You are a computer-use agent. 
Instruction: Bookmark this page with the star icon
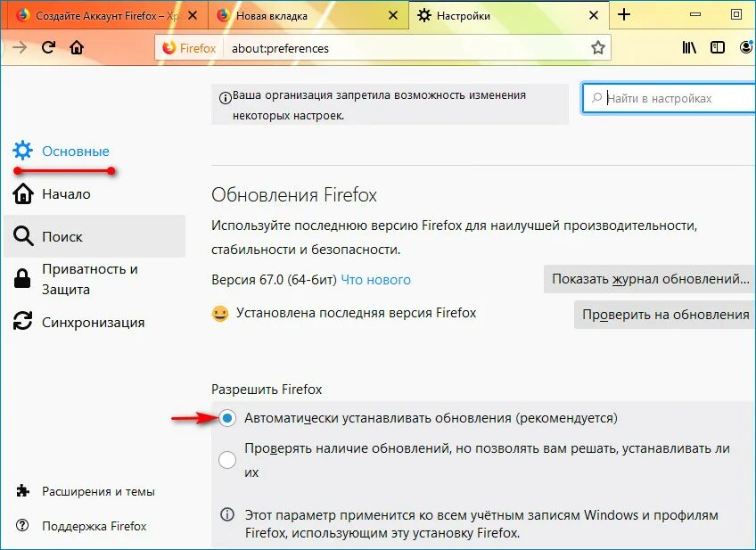598,47
